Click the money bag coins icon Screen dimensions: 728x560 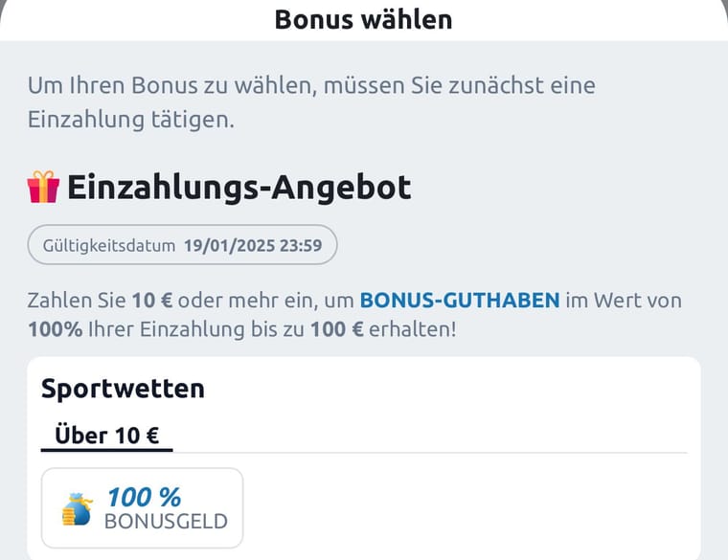pyautogui.click(x=78, y=509)
